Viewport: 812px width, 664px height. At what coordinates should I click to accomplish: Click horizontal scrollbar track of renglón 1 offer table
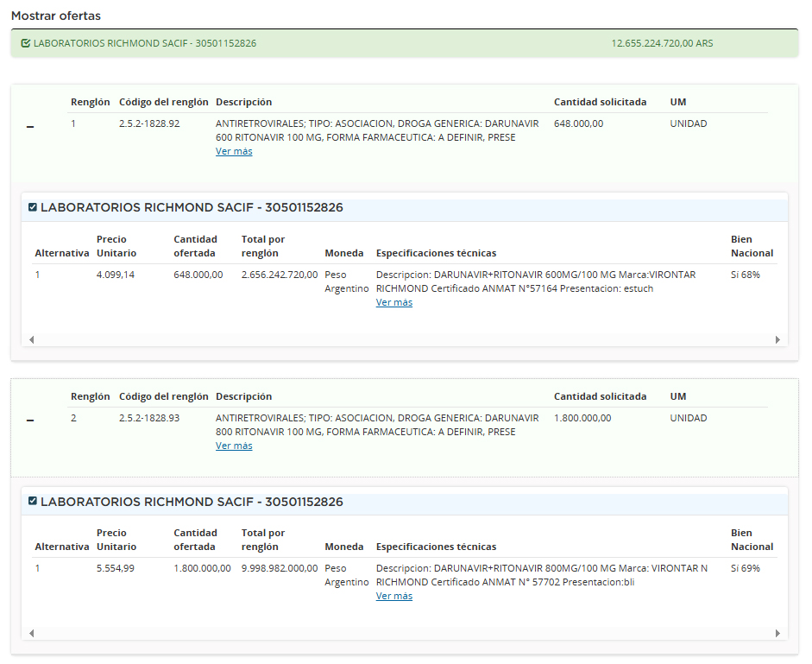pyautogui.click(x=406, y=339)
